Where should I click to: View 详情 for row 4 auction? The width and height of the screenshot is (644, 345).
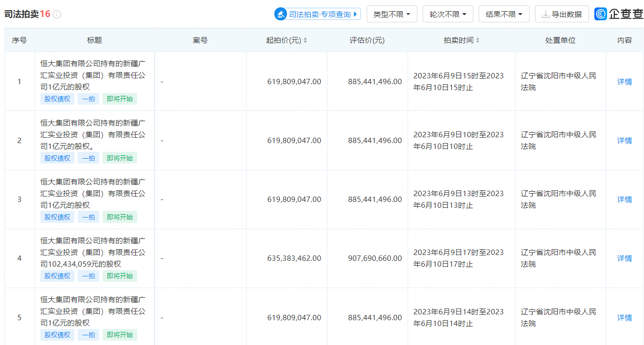[x=625, y=258]
